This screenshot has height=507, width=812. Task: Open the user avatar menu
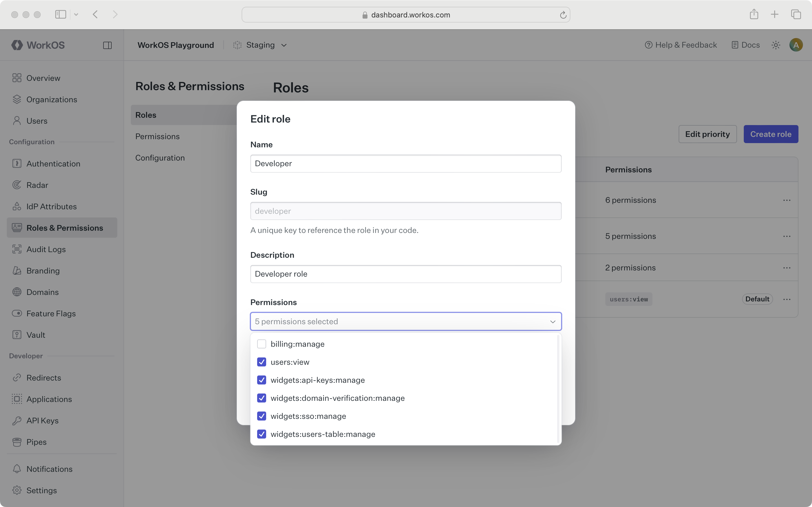pos(796,45)
